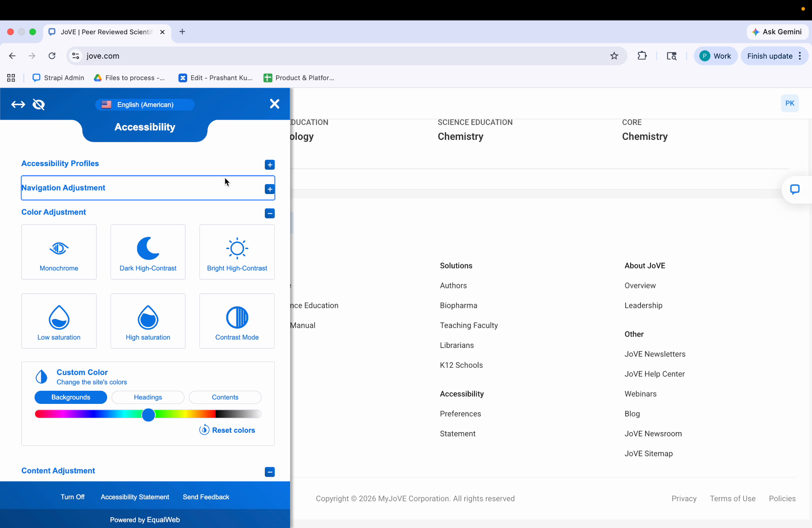The width and height of the screenshot is (812, 528).
Task: Open the Work profile menu
Action: pyautogui.click(x=715, y=56)
